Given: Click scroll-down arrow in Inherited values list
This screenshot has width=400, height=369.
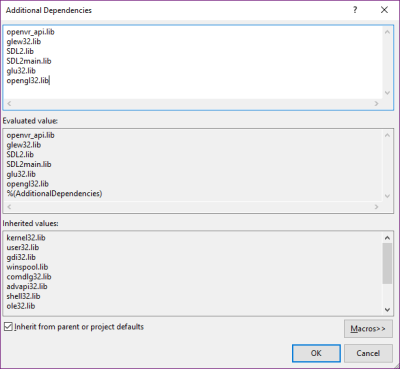Looking at the screenshot, I should 387,310.
